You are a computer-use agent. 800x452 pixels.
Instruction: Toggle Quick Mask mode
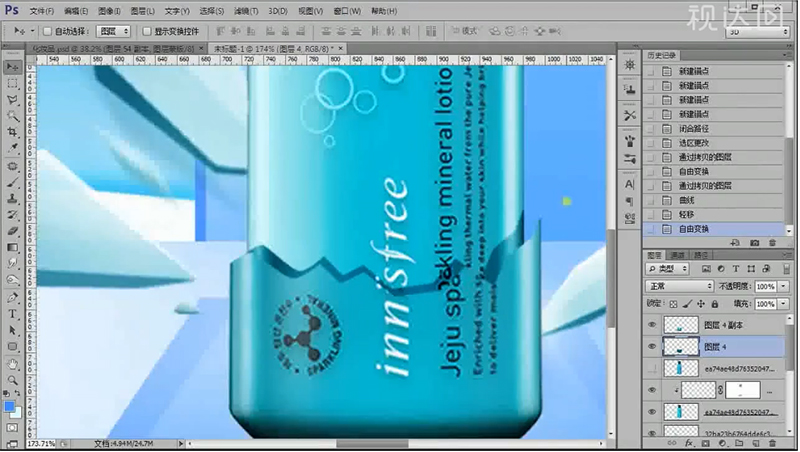12,428
